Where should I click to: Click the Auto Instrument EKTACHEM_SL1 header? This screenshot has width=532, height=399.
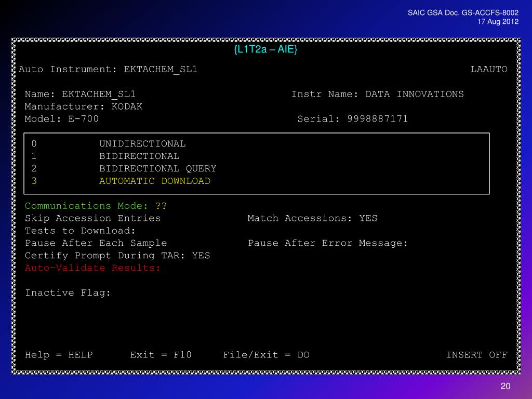coord(108,69)
